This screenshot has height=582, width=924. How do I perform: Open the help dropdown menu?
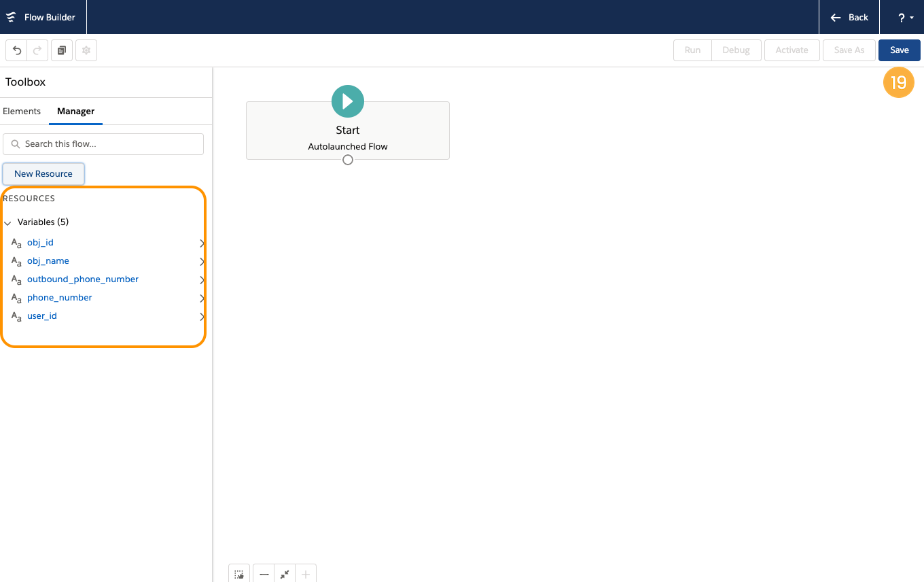pos(904,17)
